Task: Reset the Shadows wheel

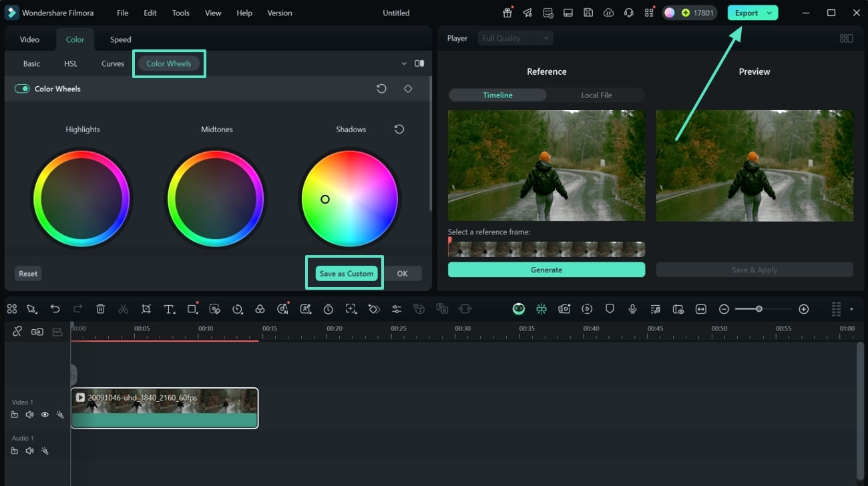Action: tap(399, 130)
